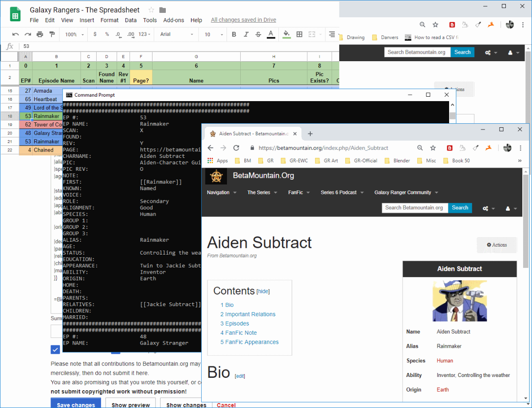Open Sheets home via green logo
Screen dimensions: 532x408
[15, 14]
